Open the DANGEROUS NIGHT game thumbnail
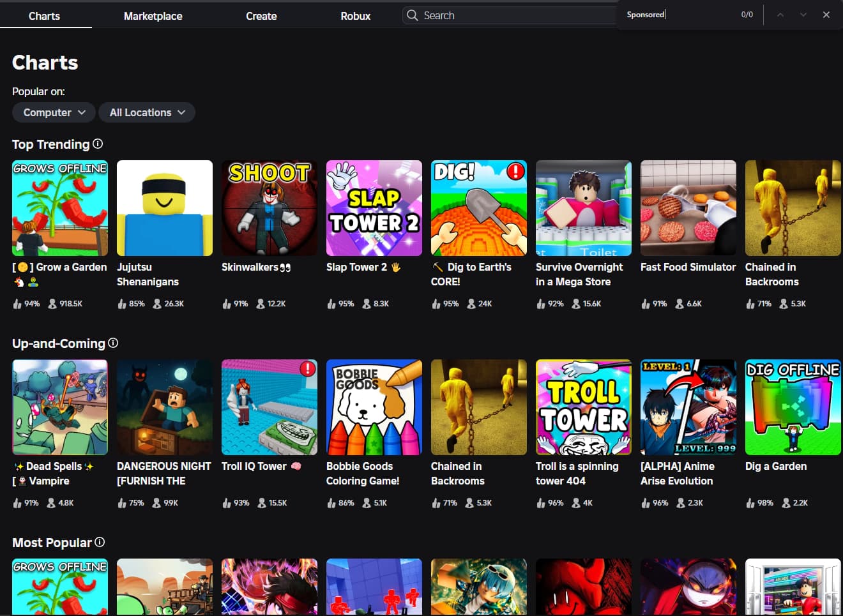 [165, 407]
